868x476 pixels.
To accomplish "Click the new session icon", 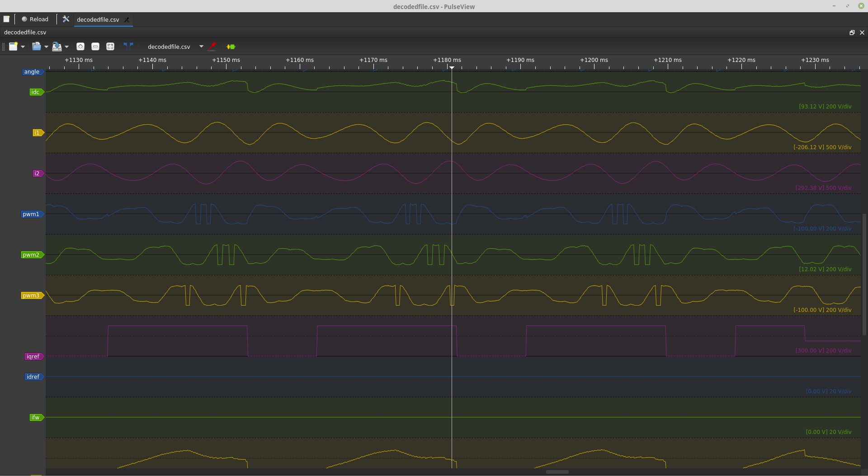I will point(6,19).
